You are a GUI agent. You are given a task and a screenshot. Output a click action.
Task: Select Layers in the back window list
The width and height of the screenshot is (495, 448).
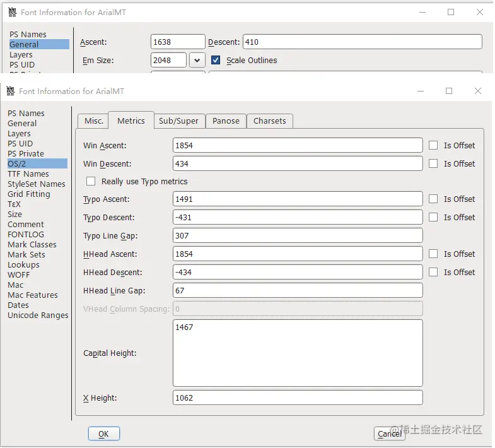pos(21,54)
